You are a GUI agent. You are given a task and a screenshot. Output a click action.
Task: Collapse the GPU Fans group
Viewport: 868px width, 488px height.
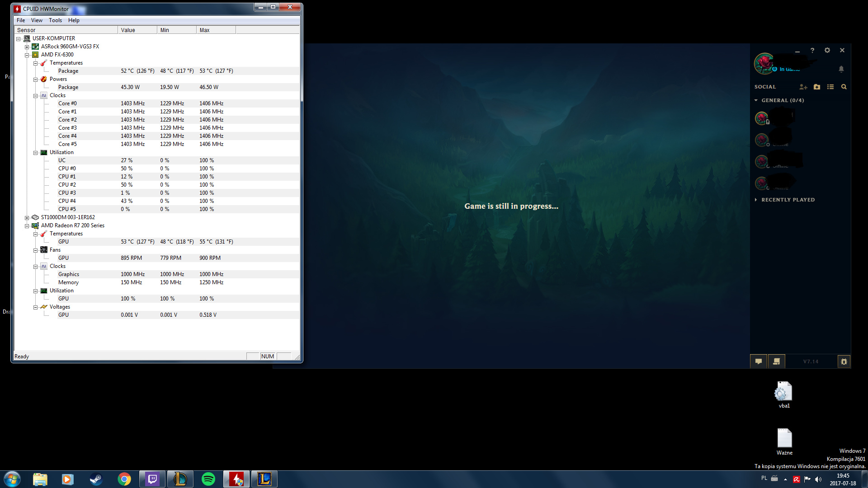[x=36, y=250]
